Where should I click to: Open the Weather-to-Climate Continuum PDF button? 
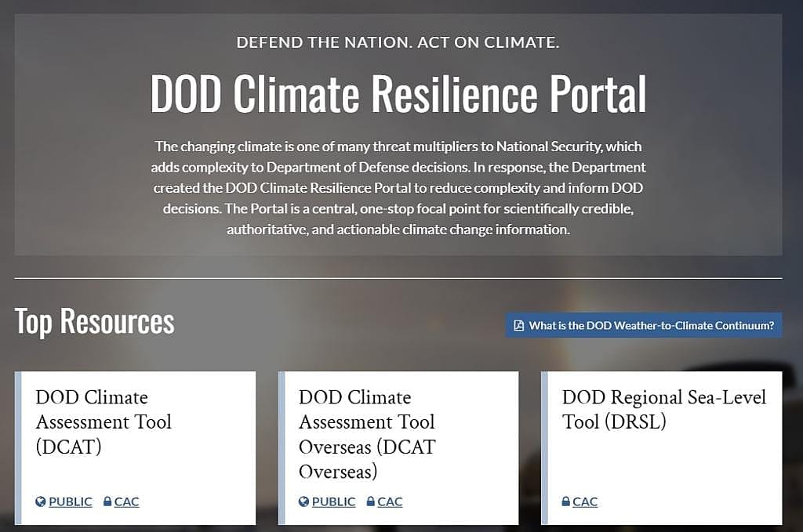pos(644,325)
